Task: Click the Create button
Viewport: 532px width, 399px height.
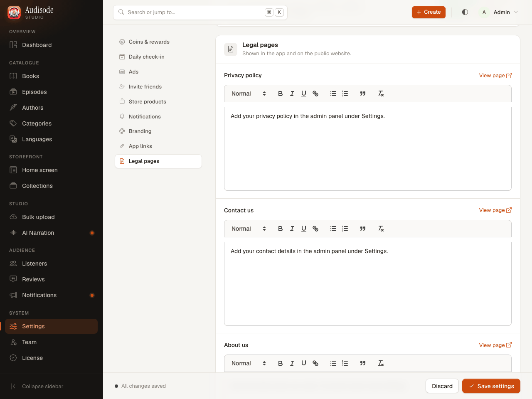Action: (429, 12)
